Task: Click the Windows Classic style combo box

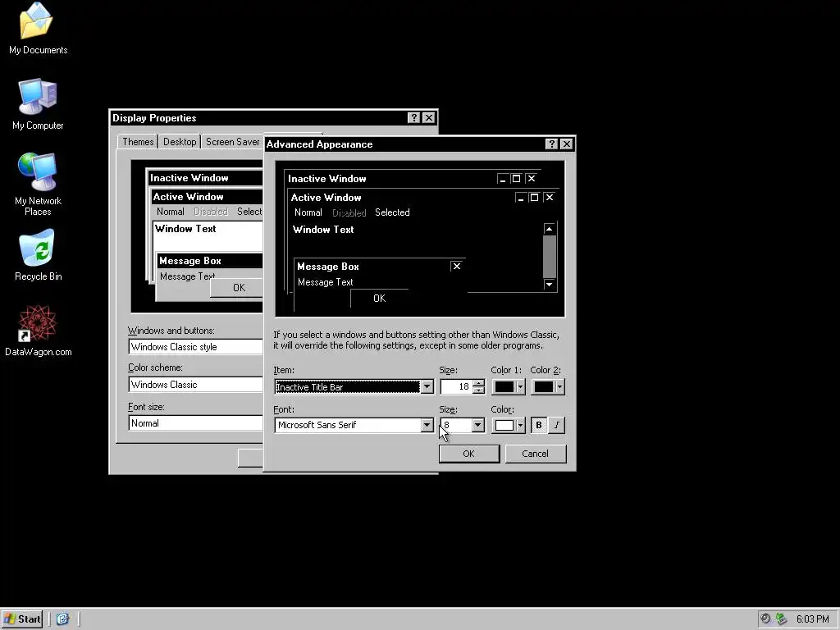Action: point(196,347)
